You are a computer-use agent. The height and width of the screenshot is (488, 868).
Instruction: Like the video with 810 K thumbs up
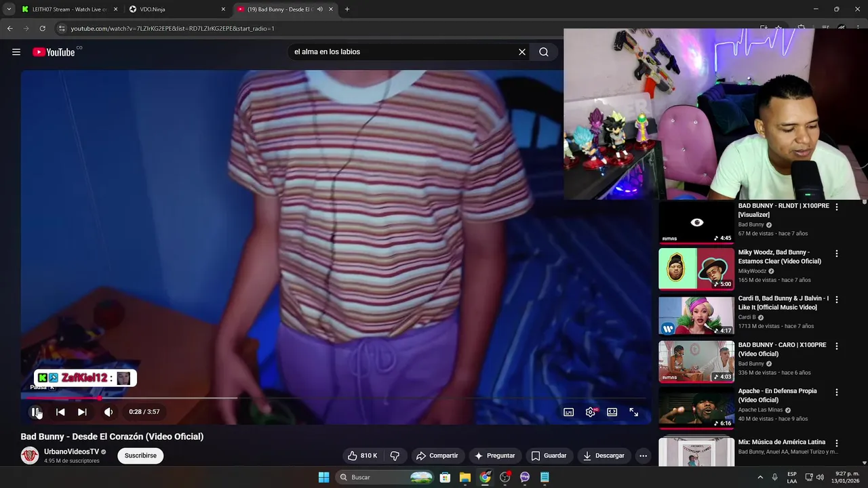(363, 455)
